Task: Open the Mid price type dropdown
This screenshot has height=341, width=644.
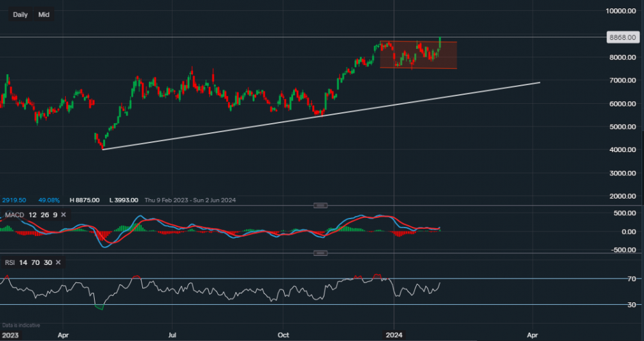Action: click(x=44, y=14)
